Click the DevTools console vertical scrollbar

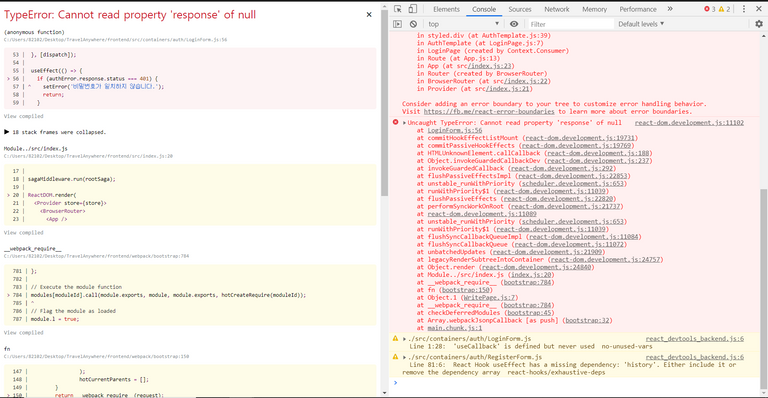coord(764,290)
